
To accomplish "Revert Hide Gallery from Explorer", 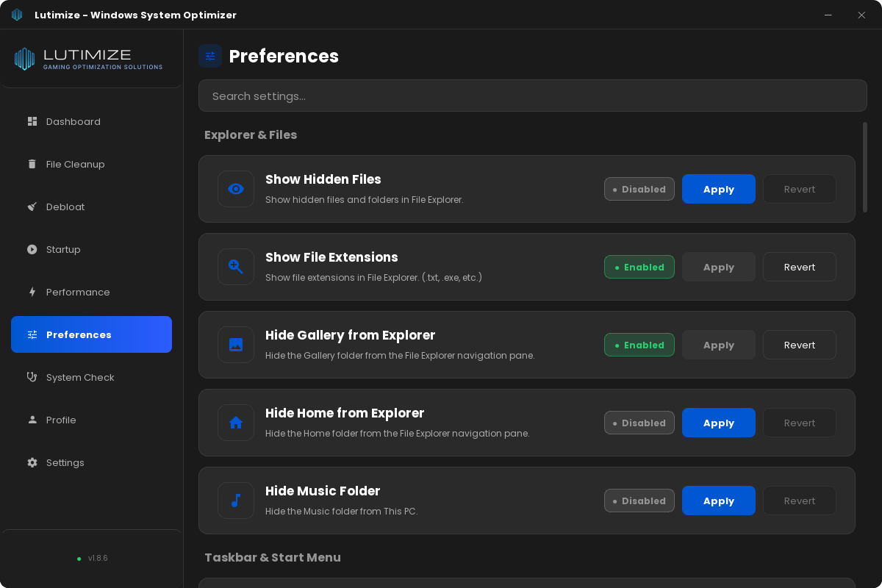I will point(800,345).
